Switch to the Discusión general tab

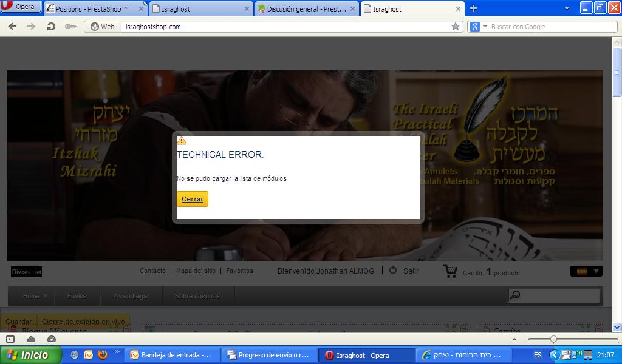[x=307, y=8]
